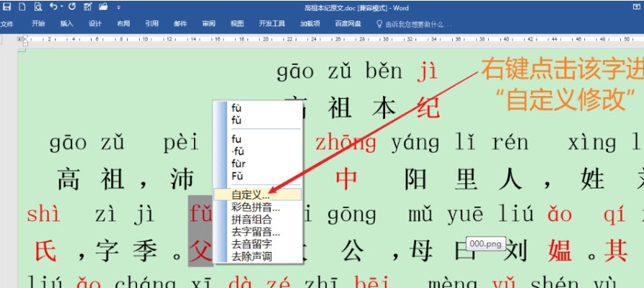Redo or repeat the last action

tap(72, 6)
